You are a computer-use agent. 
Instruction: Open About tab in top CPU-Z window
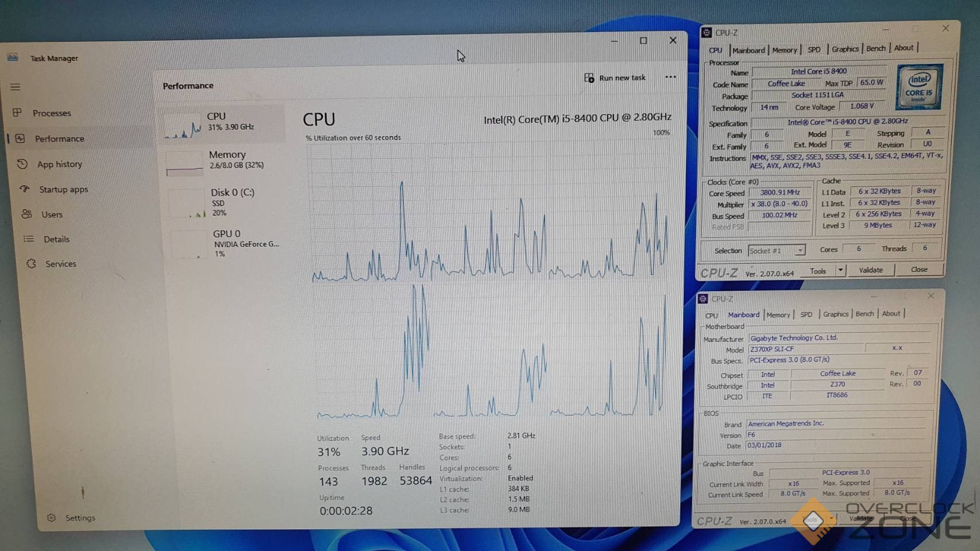click(904, 48)
